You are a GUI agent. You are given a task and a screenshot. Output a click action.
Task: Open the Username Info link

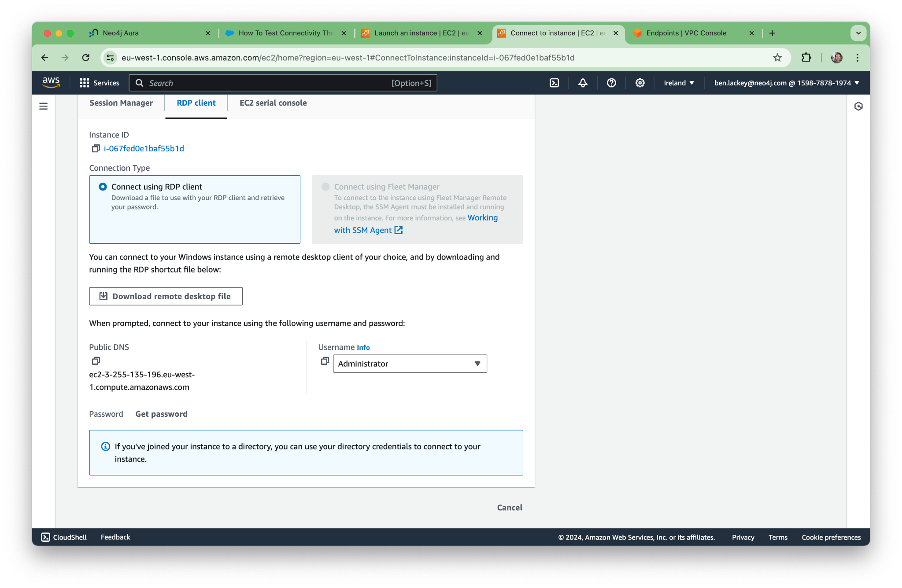click(363, 347)
